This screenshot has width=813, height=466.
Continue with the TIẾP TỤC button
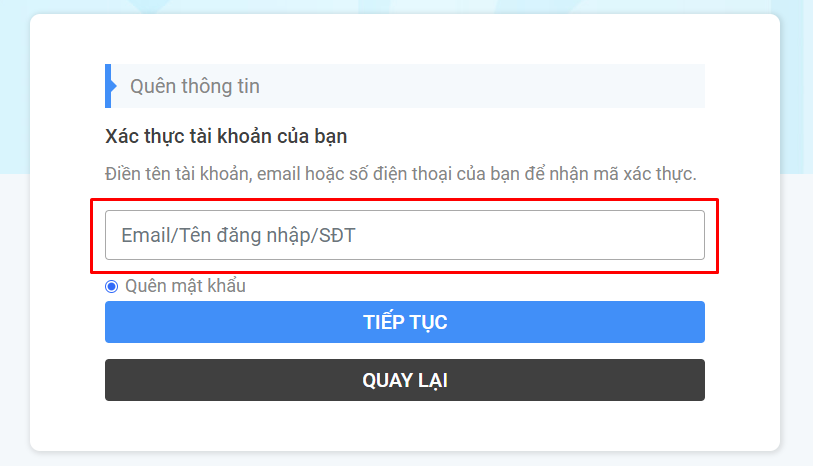(404, 322)
